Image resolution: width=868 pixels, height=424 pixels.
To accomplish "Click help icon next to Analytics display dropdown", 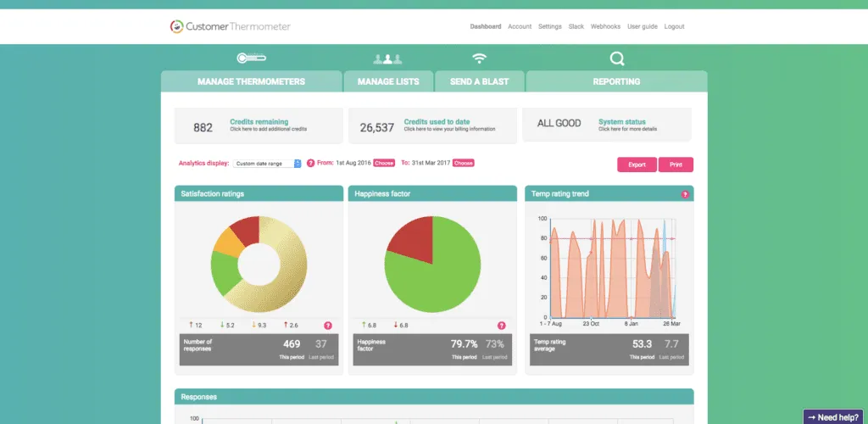I will (x=310, y=163).
